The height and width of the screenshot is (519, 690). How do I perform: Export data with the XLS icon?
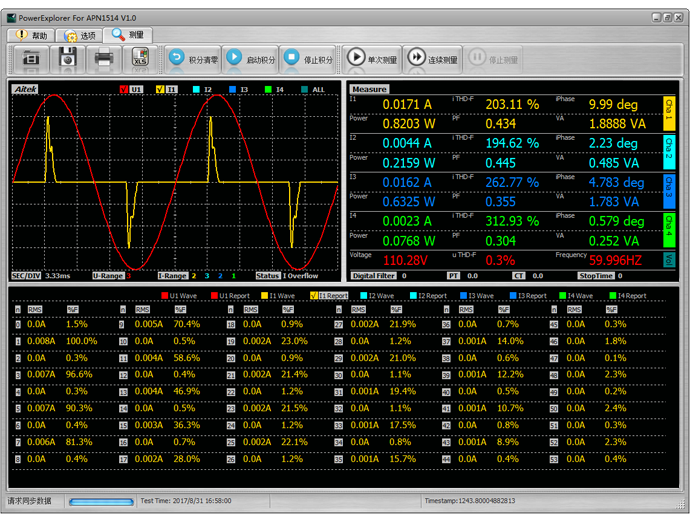[x=140, y=59]
